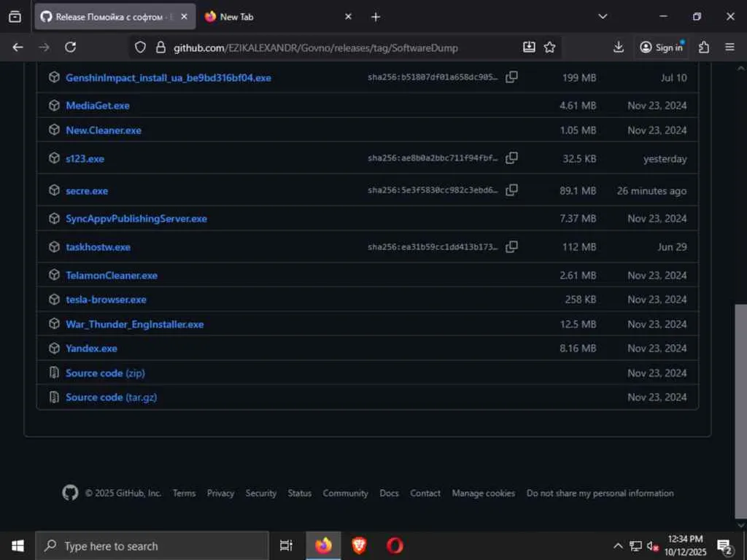The height and width of the screenshot is (560, 747).
Task: Click zip file icon beside Source code (zip)
Action: pos(54,373)
